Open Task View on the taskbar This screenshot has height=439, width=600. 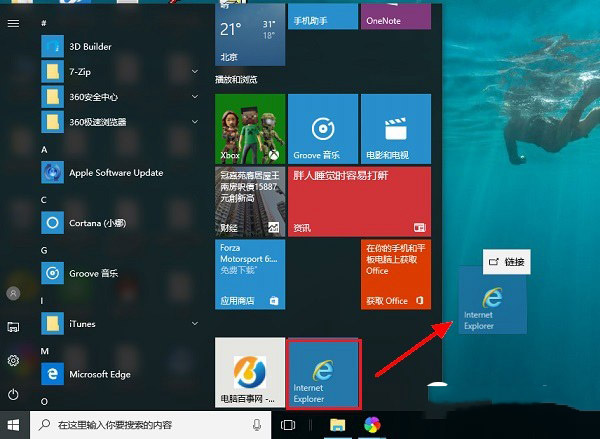288,425
